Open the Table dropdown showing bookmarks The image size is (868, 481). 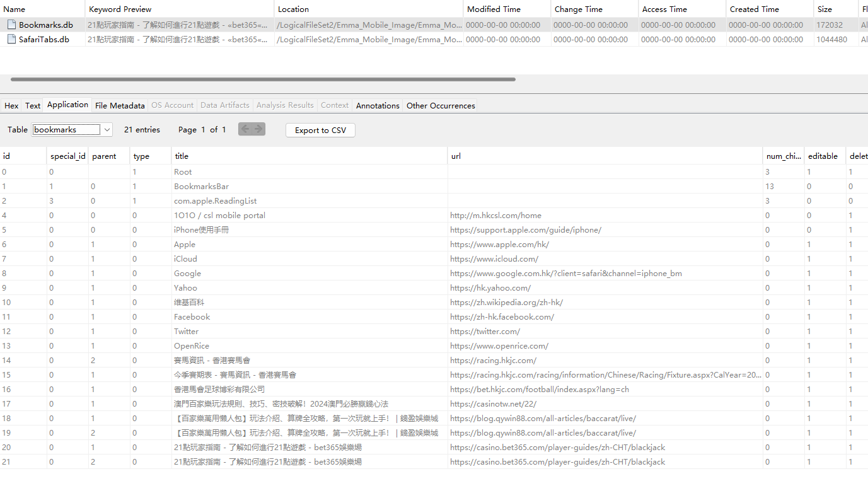coord(72,130)
